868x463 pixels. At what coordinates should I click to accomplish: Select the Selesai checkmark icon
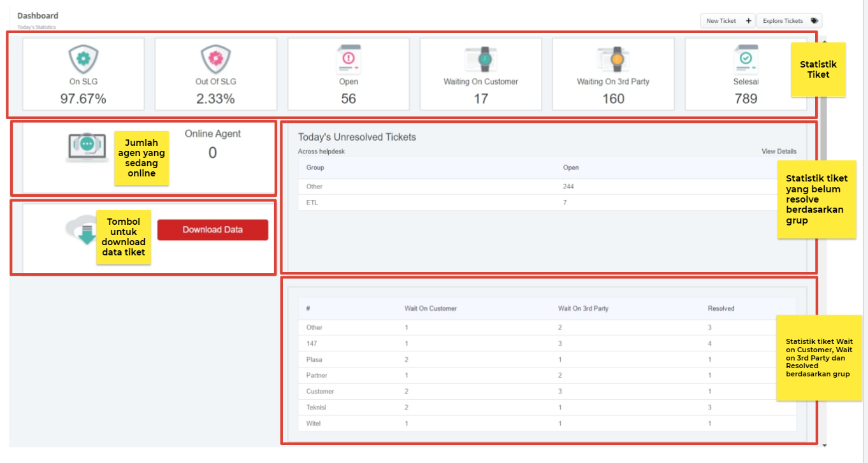point(745,59)
